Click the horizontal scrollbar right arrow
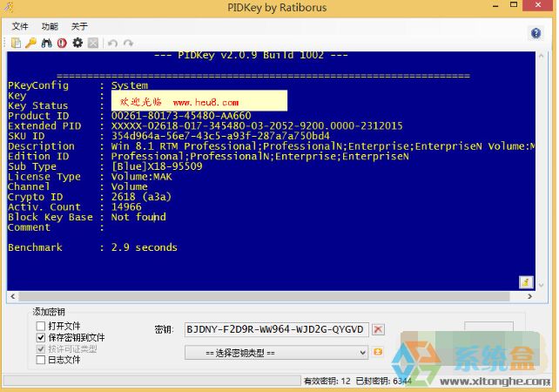The height and width of the screenshot is (392, 559). tap(529, 296)
